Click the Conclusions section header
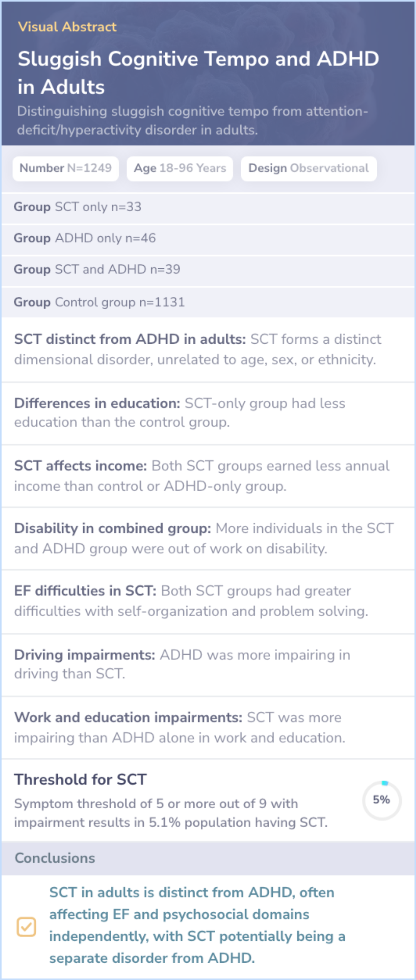This screenshot has width=416, height=980. click(55, 858)
